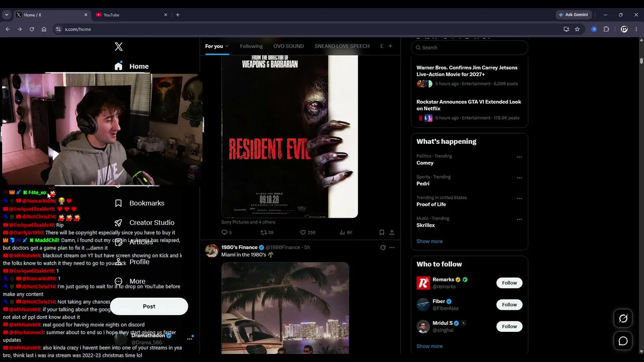Click the Ask Gemini button
Viewport: 644px width, 362px height.
573,15
